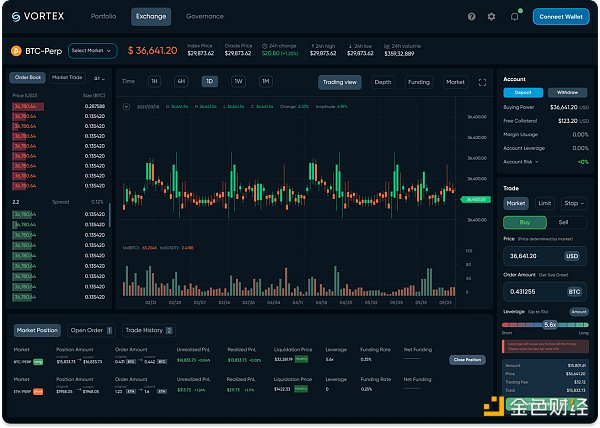This screenshot has height=428, width=600.
Task: Switch to the Sell toggle option
Action: click(563, 222)
